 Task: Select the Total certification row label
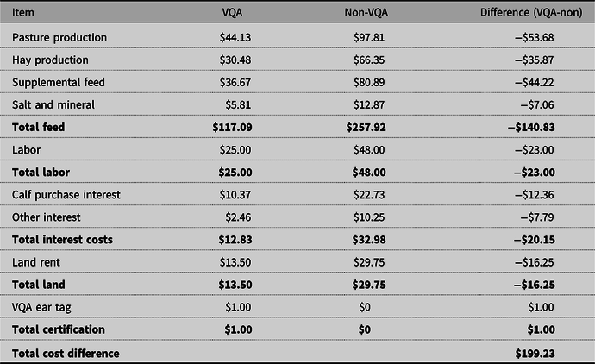coord(58,330)
